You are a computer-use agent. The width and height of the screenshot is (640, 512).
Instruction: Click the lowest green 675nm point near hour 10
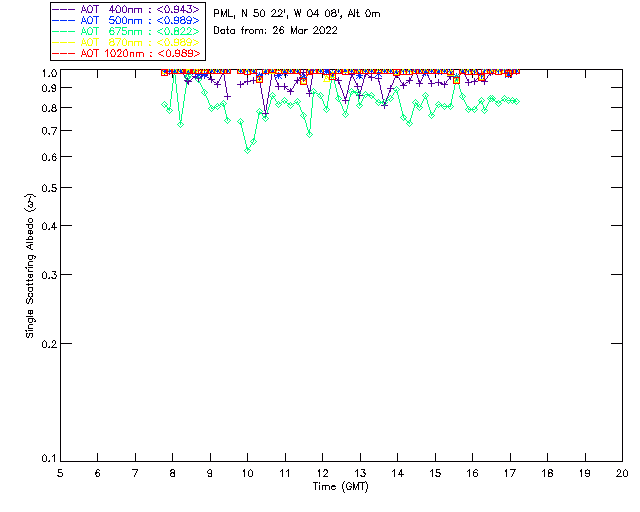pos(247,151)
